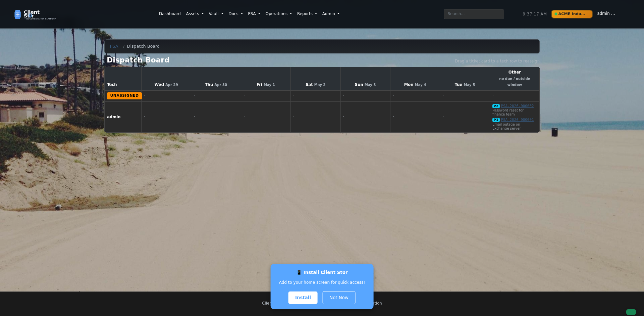Click the P2 priority badge

(x=496, y=106)
